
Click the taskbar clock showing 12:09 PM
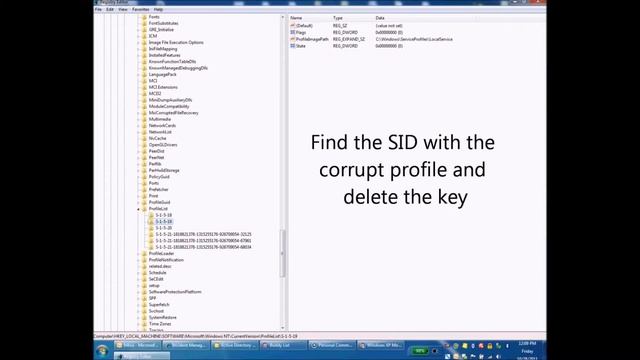527,351
